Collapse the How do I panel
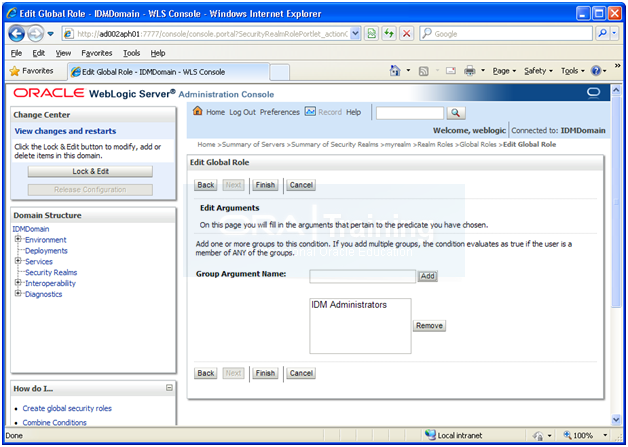 pos(169,388)
